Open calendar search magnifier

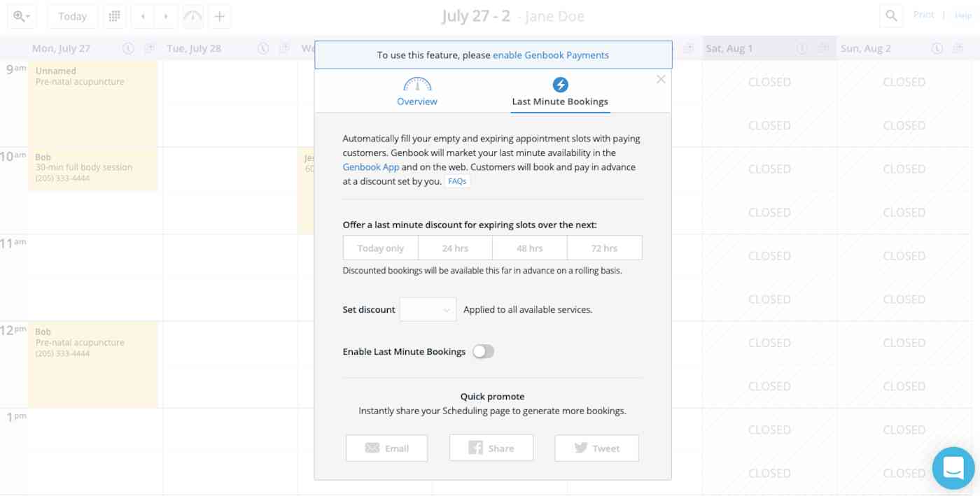pyautogui.click(x=891, y=15)
